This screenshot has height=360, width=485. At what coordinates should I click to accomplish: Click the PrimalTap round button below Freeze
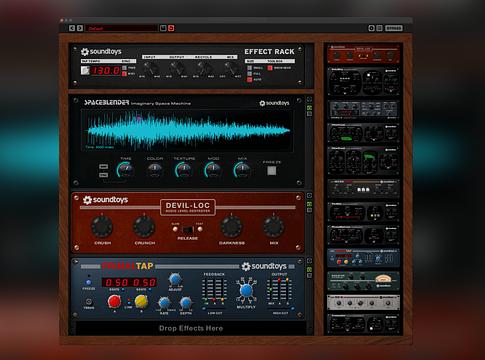click(88, 301)
